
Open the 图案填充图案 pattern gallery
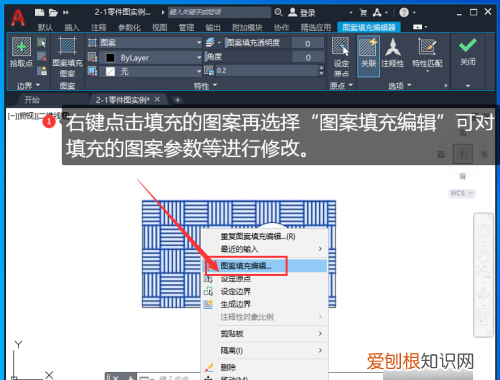[x=67, y=57]
